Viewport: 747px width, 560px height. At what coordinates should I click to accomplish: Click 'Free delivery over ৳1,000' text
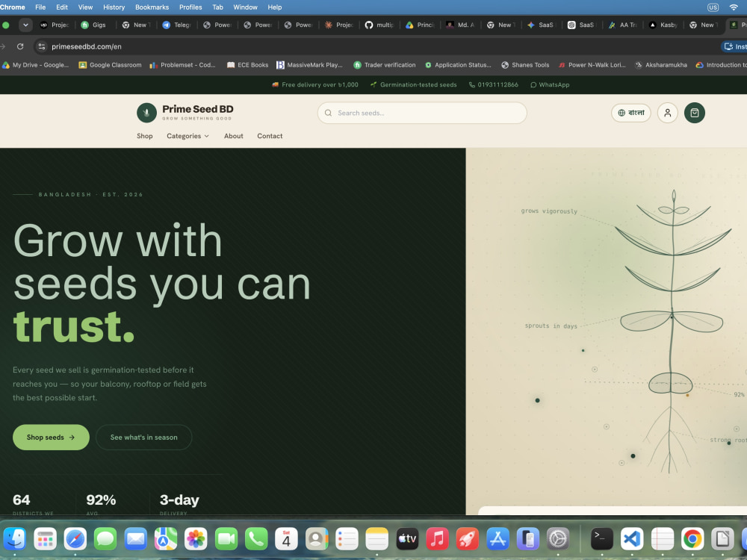315,85
